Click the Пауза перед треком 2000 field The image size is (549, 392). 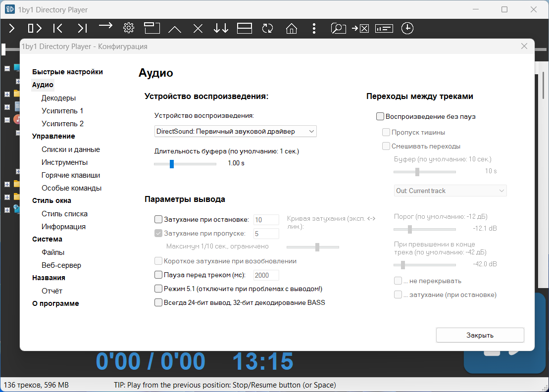coord(266,275)
